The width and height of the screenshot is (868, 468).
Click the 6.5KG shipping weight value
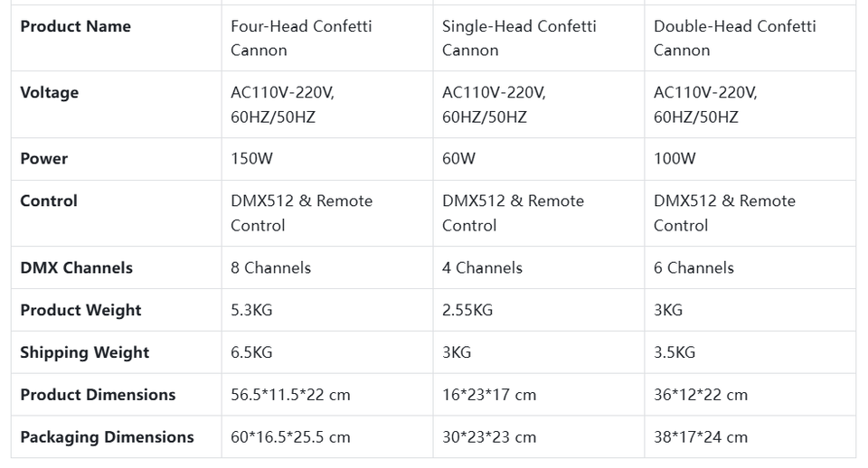coord(251,352)
